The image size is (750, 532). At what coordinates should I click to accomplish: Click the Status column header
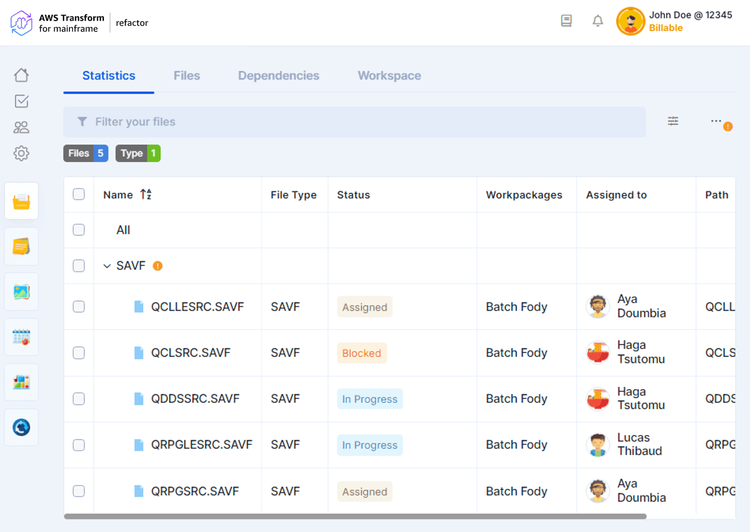tap(353, 195)
